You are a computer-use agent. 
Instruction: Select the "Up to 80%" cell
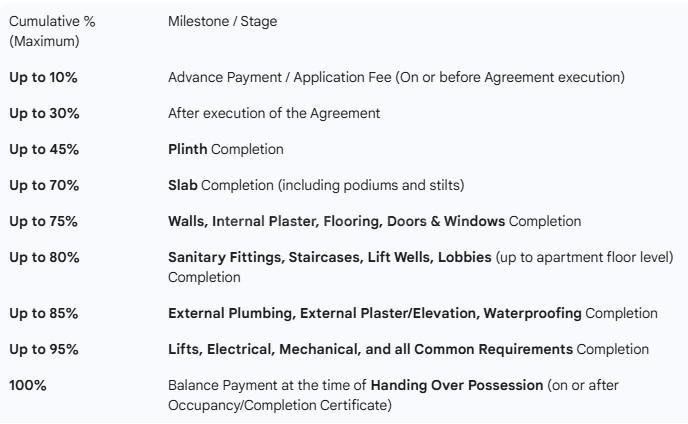pyautogui.click(x=44, y=258)
